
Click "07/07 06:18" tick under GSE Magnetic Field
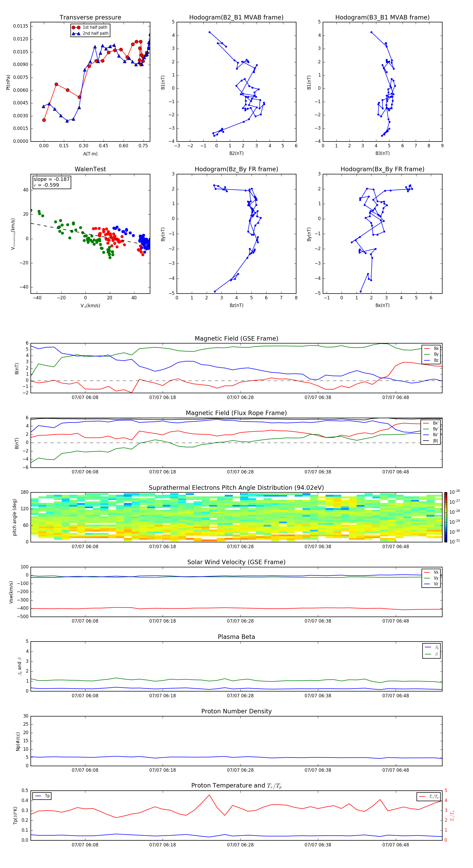[163, 398]
